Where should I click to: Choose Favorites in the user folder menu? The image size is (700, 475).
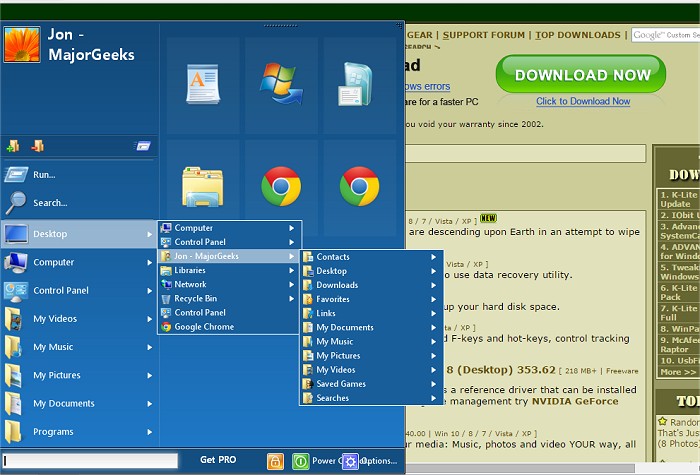click(x=333, y=299)
